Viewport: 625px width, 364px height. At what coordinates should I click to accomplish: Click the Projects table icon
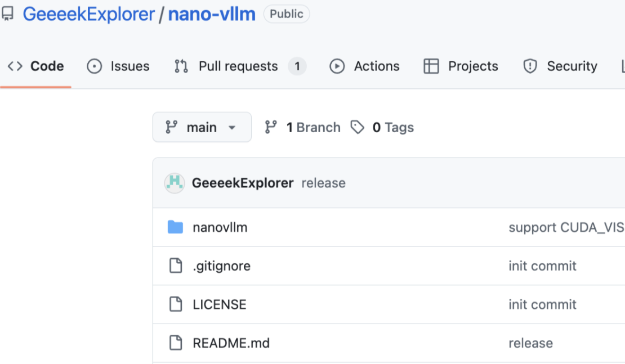431,66
